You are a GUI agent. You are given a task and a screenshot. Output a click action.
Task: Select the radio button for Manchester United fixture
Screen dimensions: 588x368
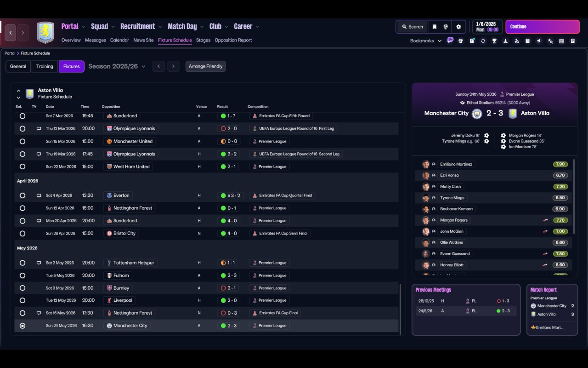coord(23,141)
